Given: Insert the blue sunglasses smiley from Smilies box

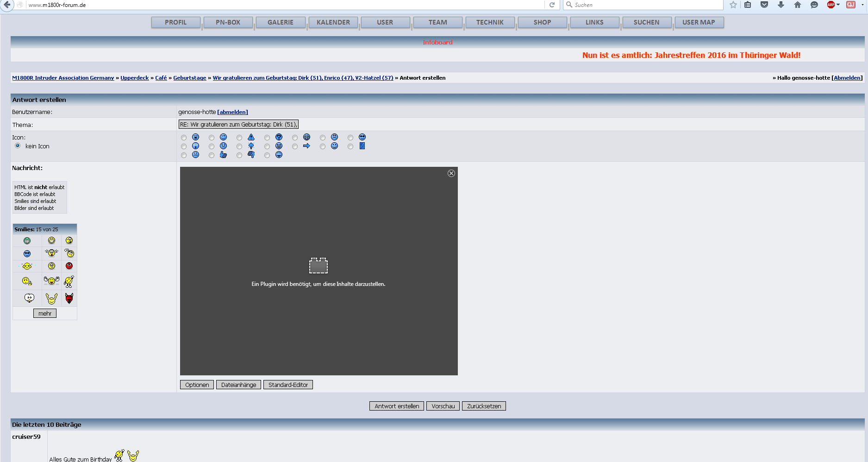Looking at the screenshot, I should [27, 253].
